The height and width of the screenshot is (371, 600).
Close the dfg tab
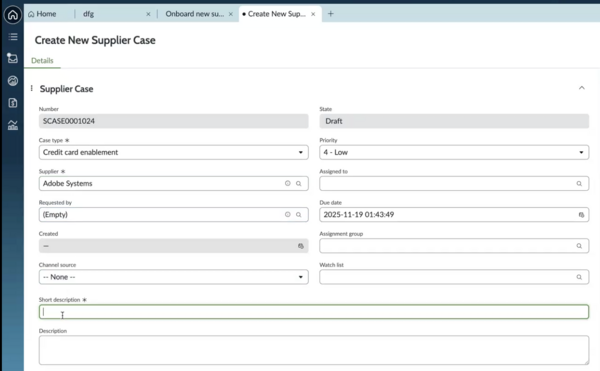[148, 14]
